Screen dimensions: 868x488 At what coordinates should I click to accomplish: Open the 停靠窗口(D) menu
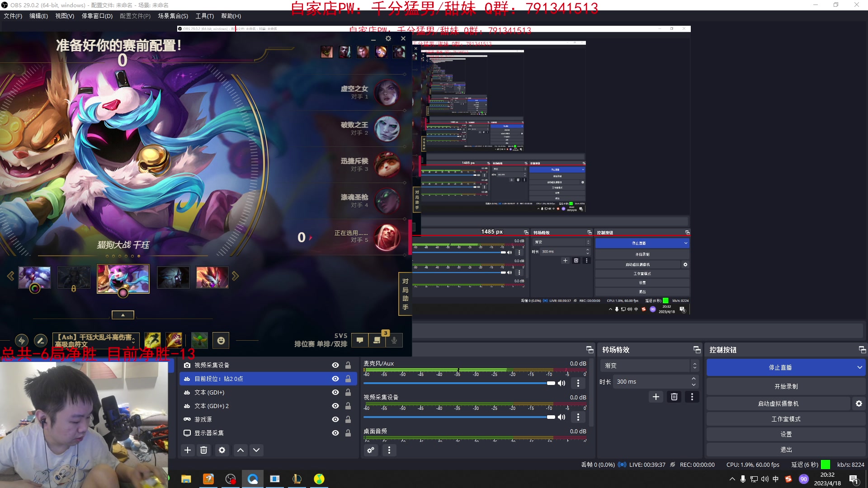click(97, 16)
